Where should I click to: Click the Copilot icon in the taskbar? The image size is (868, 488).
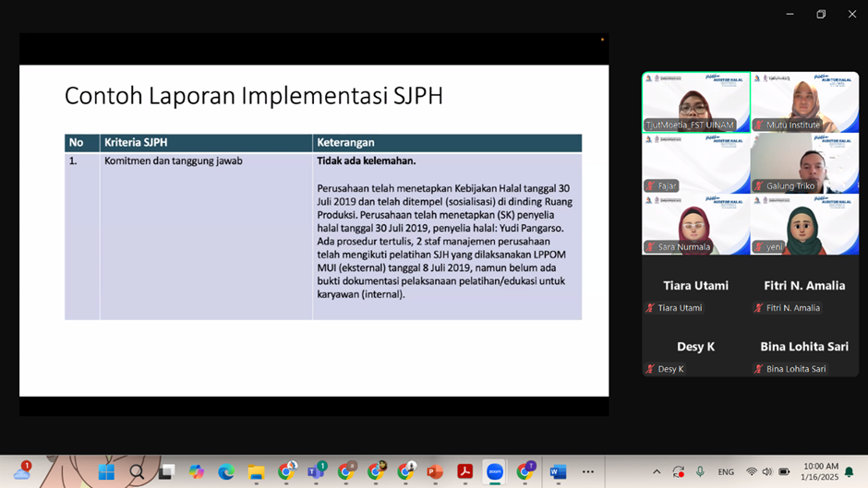pos(197,471)
